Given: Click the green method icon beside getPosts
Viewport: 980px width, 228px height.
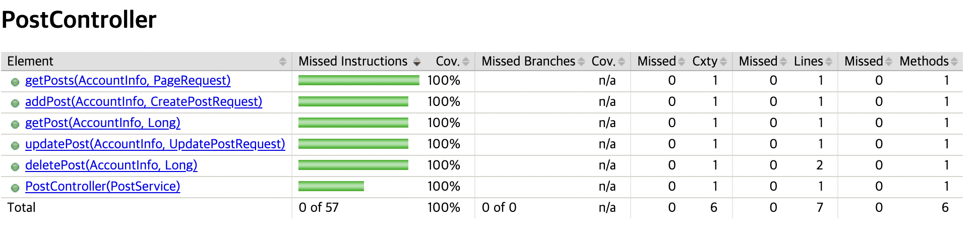Looking at the screenshot, I should point(15,82).
